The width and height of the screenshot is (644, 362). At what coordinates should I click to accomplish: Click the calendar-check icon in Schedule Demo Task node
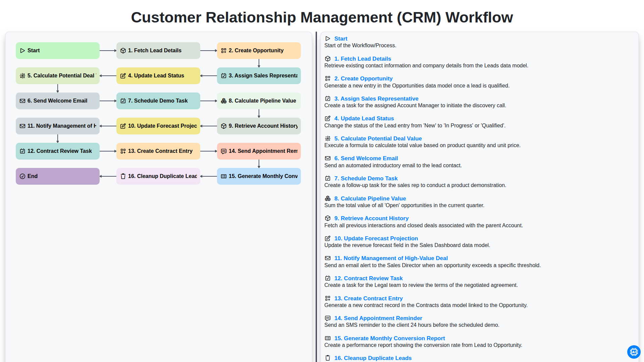123,101
